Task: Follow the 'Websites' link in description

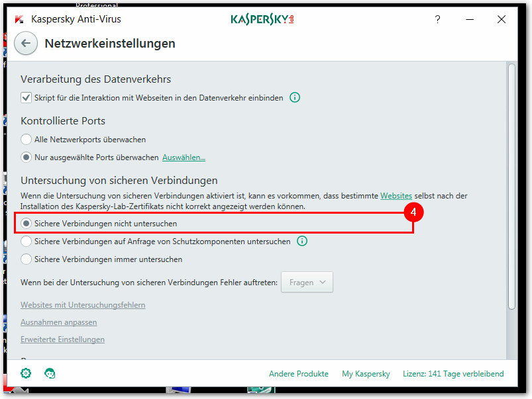Action: pos(396,196)
